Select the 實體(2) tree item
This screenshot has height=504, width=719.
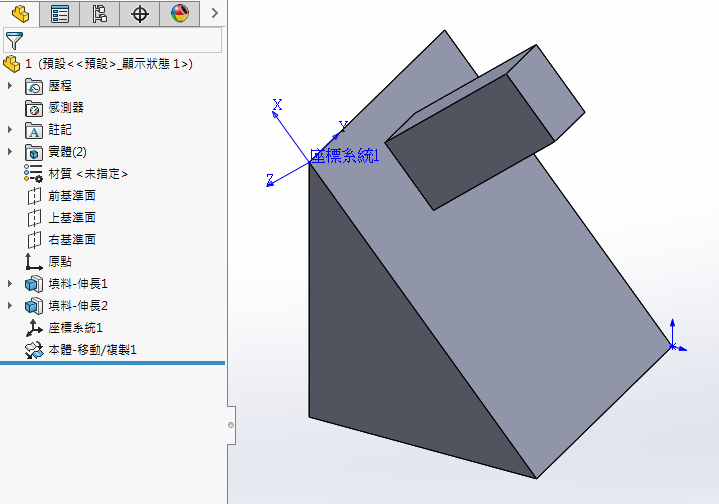67,152
